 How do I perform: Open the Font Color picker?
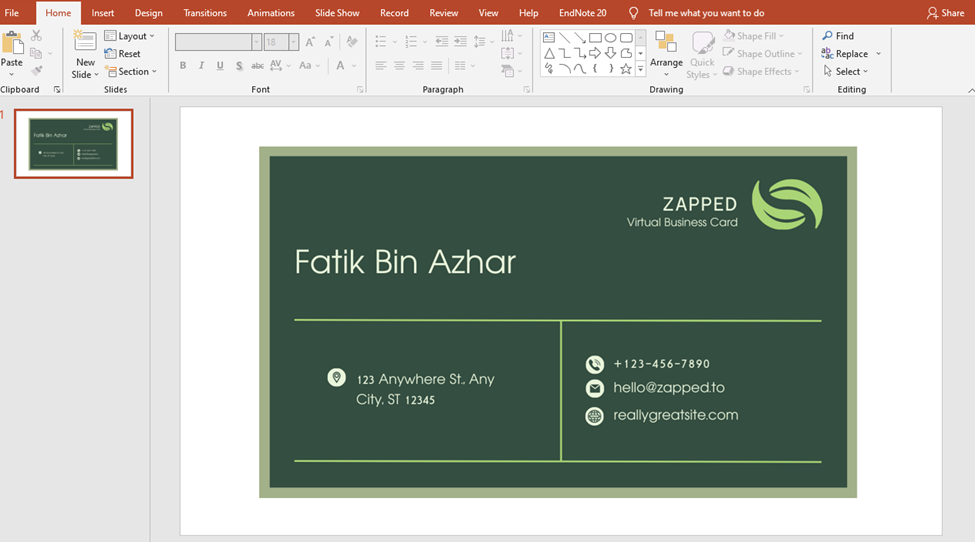point(340,65)
